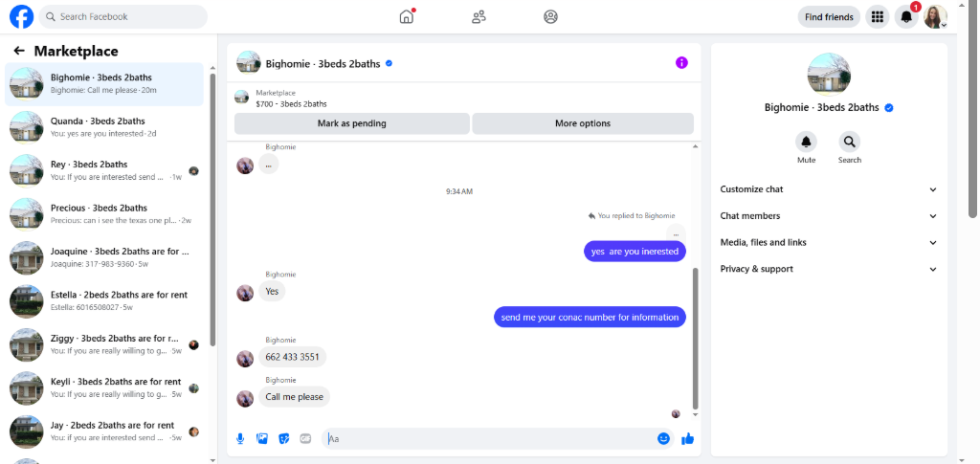Screen dimensions: 980x464
Task: Click the chat scrollbar down arrow
Action: coord(696,414)
